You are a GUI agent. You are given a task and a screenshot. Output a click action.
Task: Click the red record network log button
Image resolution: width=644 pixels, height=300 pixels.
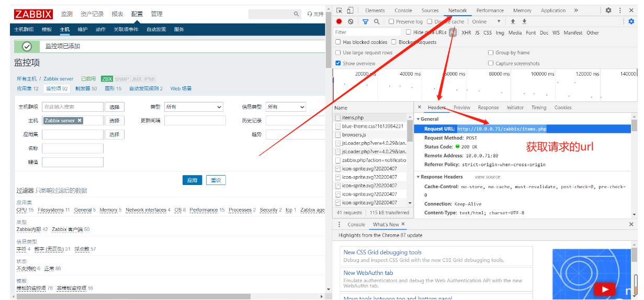tap(339, 21)
